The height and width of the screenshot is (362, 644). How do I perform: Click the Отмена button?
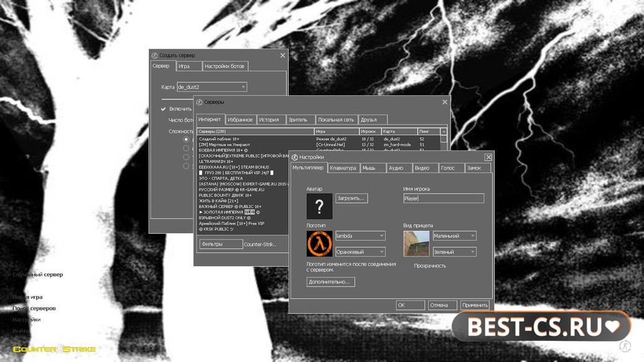coord(442,305)
